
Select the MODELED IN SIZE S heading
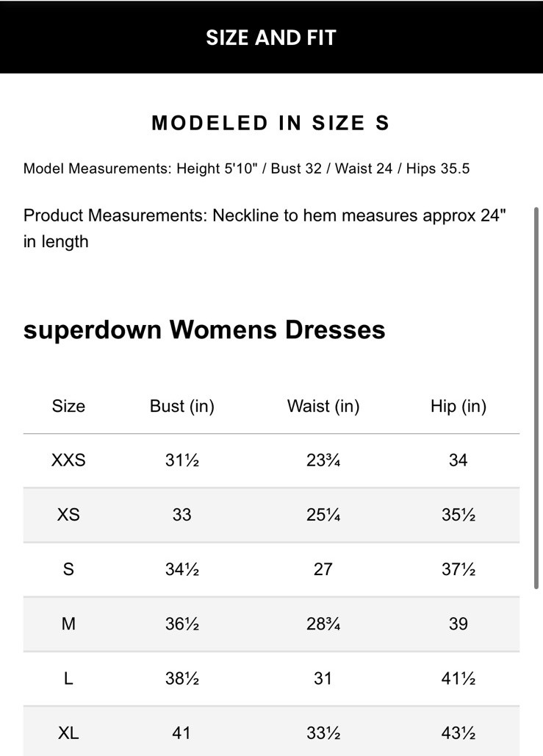click(x=270, y=123)
